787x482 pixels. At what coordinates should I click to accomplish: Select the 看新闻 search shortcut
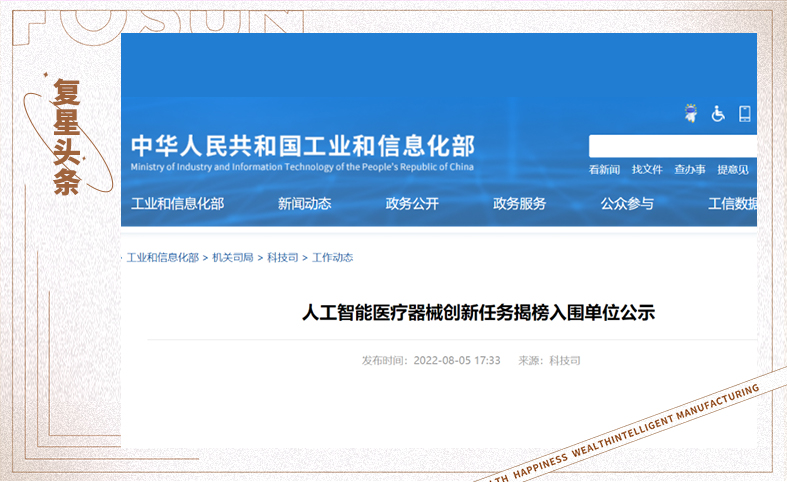604,170
